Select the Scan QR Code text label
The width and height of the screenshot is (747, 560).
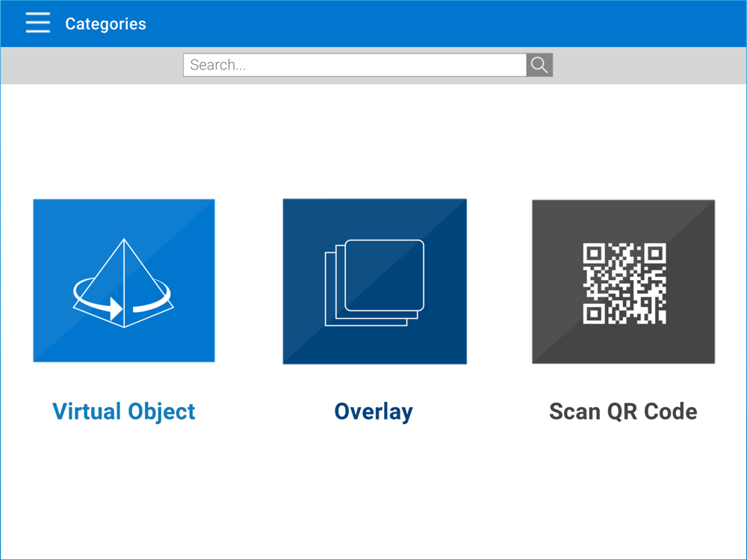point(623,411)
